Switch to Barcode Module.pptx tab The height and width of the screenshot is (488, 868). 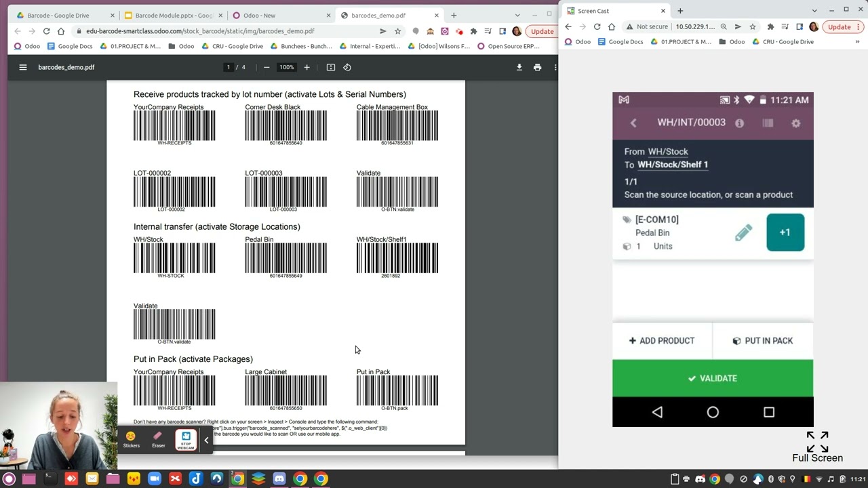(x=172, y=15)
